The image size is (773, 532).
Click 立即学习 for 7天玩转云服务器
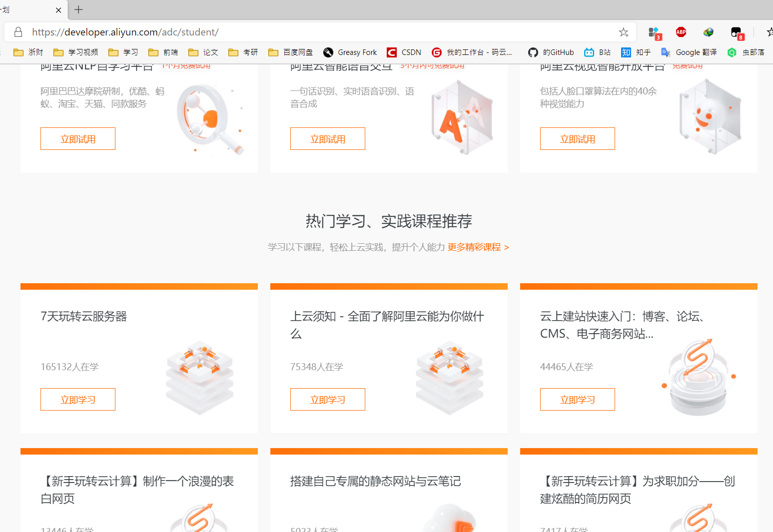(x=78, y=400)
